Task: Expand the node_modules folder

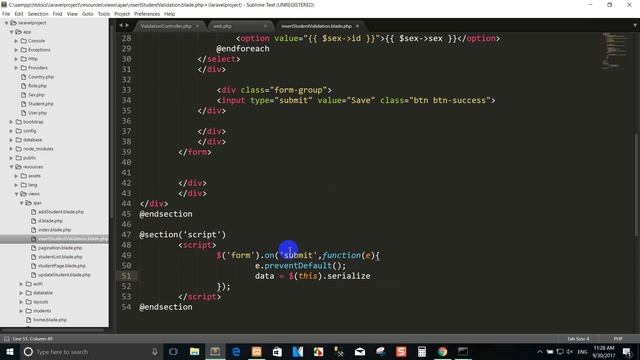Action: (11, 149)
